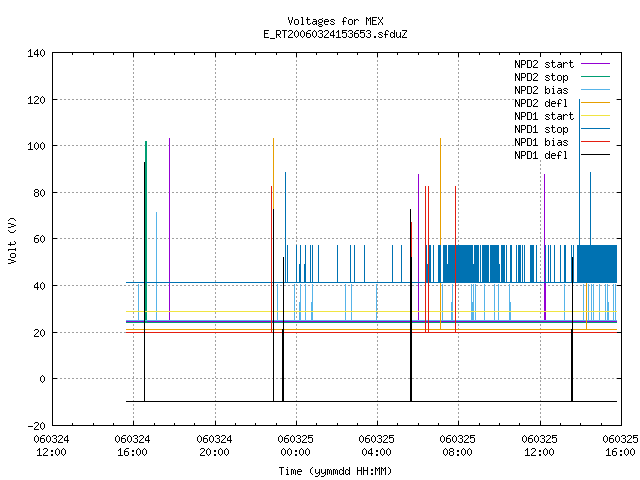The height and width of the screenshot is (480, 640).
Task: Click the 140 y-axis tick label
Action: pos(36,53)
